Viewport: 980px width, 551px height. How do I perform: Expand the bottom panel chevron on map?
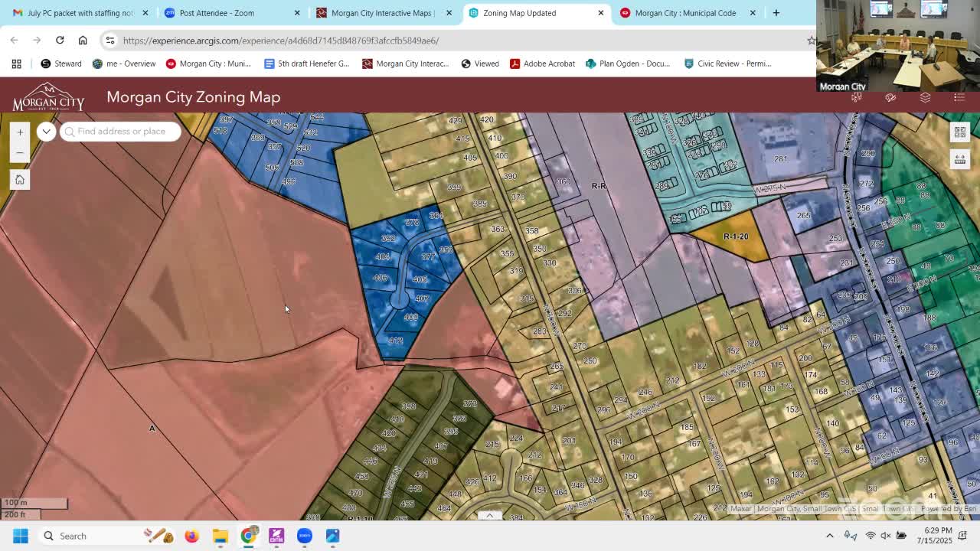(x=489, y=515)
